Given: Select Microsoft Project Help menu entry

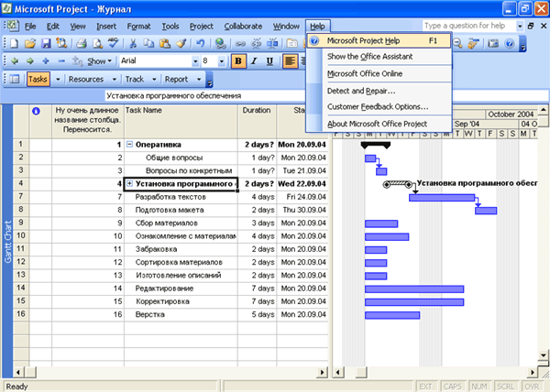Looking at the screenshot, I should (x=379, y=40).
